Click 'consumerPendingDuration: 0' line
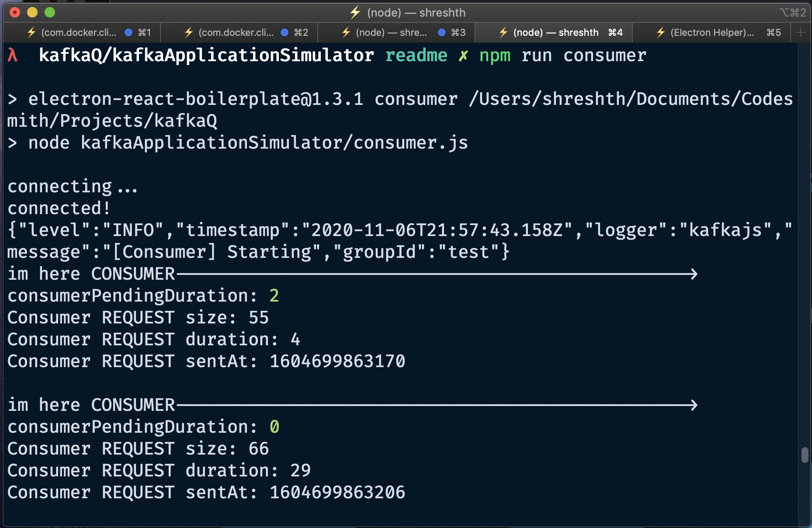812x528 pixels. tap(143, 427)
